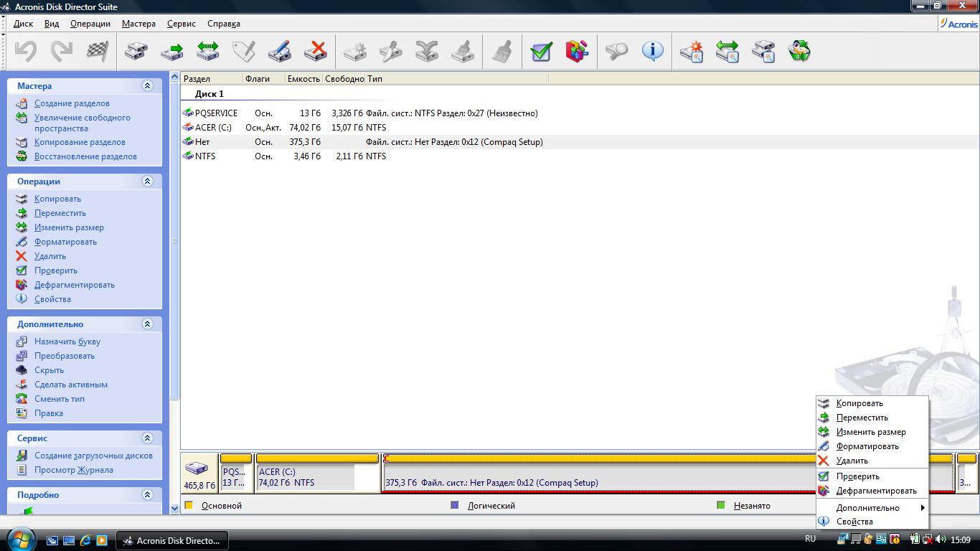Click the checkered flag commit icon
Image resolution: width=980 pixels, height=551 pixels.
[97, 51]
